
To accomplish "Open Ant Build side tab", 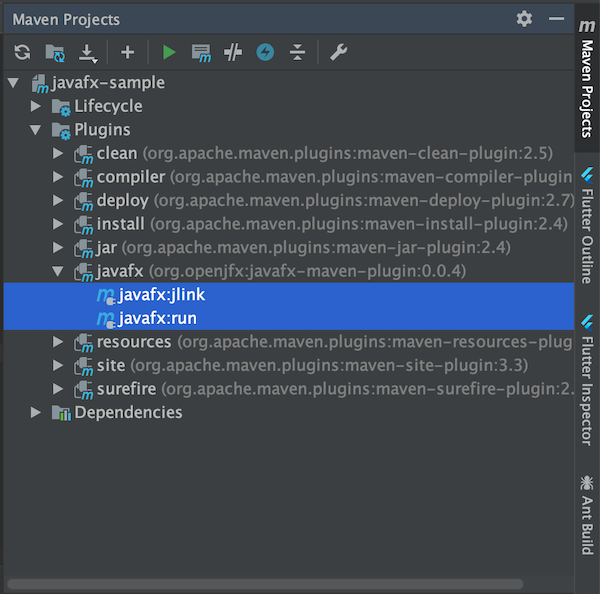I will (x=587, y=515).
